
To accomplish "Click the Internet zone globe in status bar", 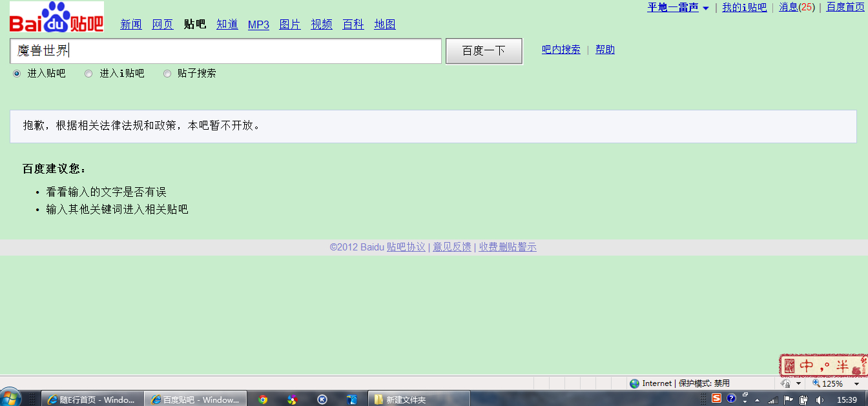I will tap(635, 383).
